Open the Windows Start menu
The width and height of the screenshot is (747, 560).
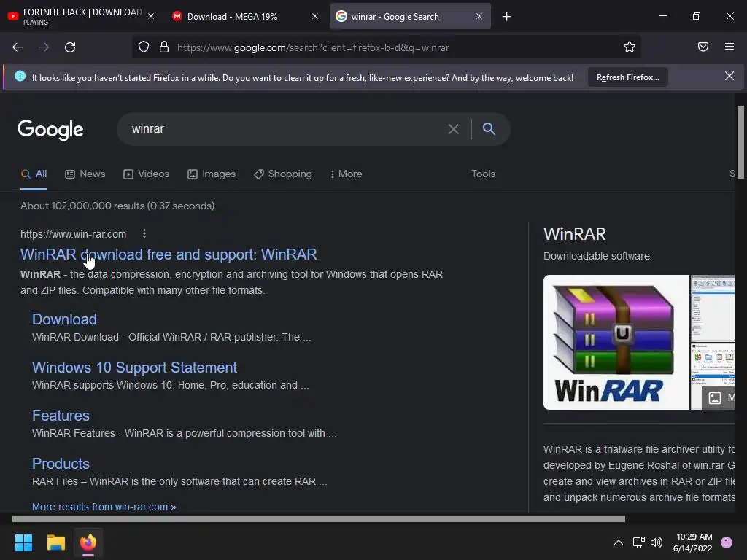[23, 542]
